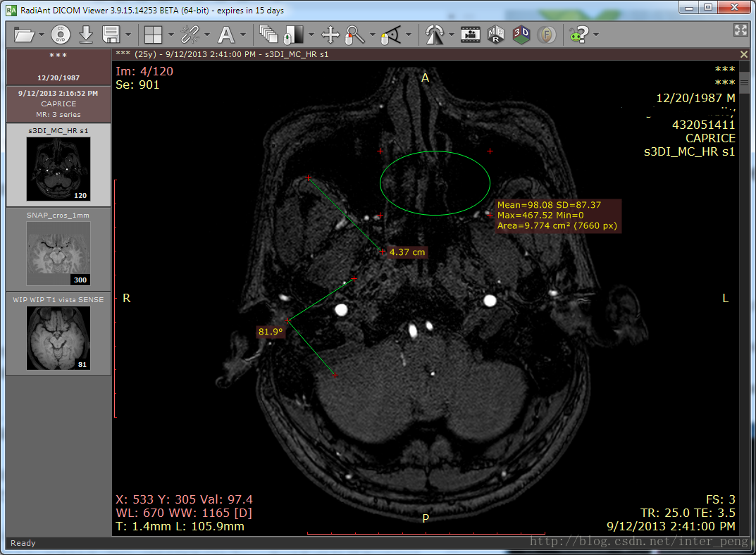Select the window level adjustment tool
The width and height of the screenshot is (756, 555).
pyautogui.click(x=294, y=35)
